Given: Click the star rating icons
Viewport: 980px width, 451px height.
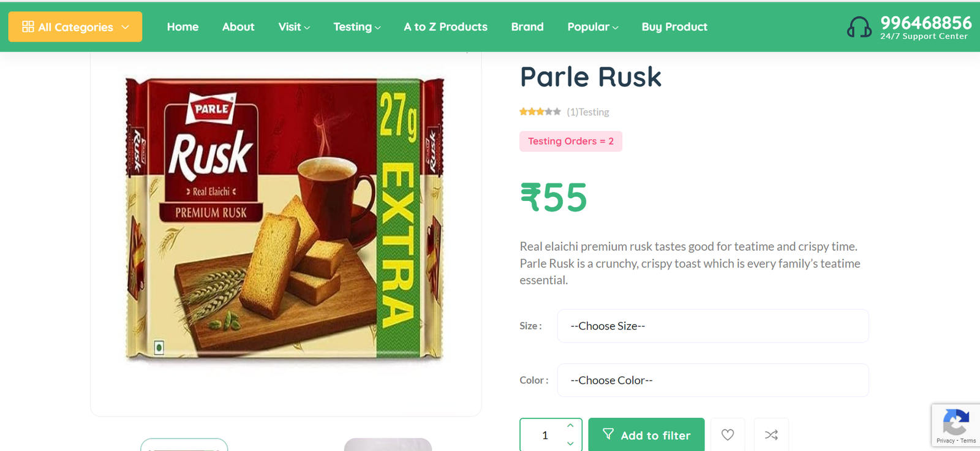Looking at the screenshot, I should point(540,112).
